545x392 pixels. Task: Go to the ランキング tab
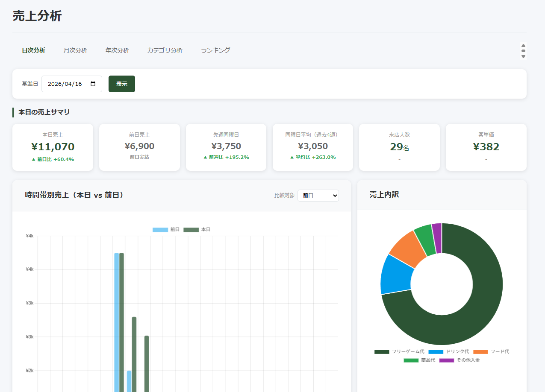tap(215, 50)
